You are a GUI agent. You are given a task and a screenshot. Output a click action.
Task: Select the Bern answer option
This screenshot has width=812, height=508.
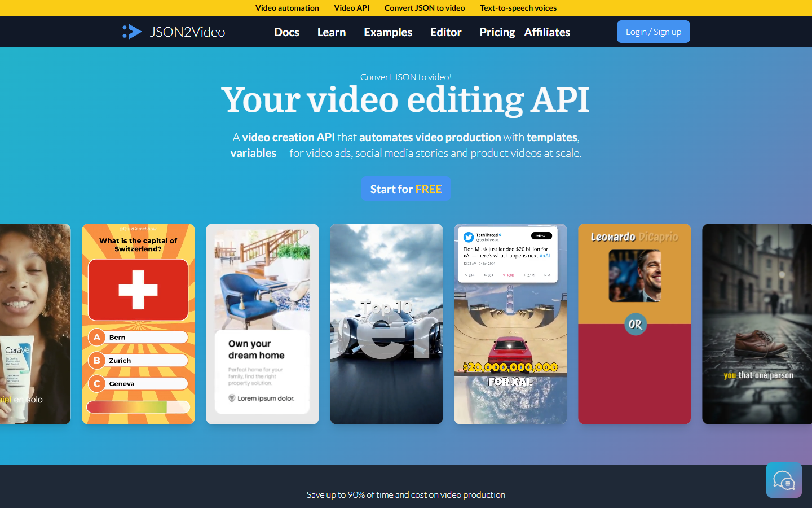(x=138, y=337)
